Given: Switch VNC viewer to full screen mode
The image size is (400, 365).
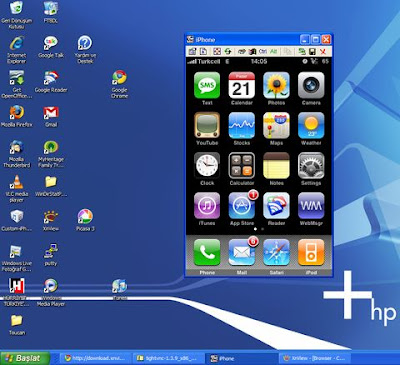Looking at the screenshot, I should pyautogui.click(x=217, y=51).
